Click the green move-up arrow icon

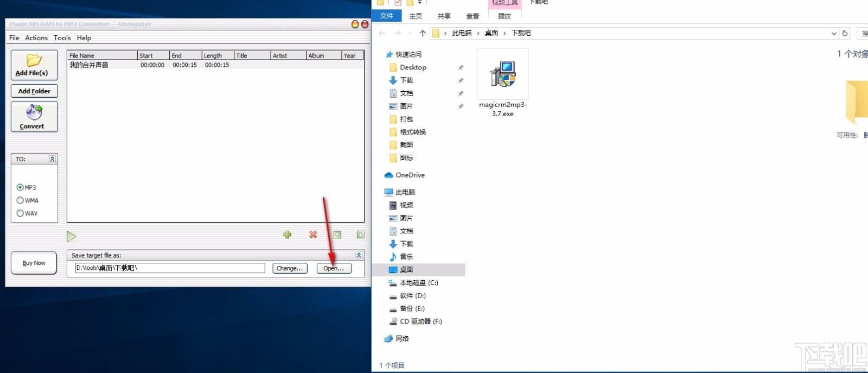(337, 235)
